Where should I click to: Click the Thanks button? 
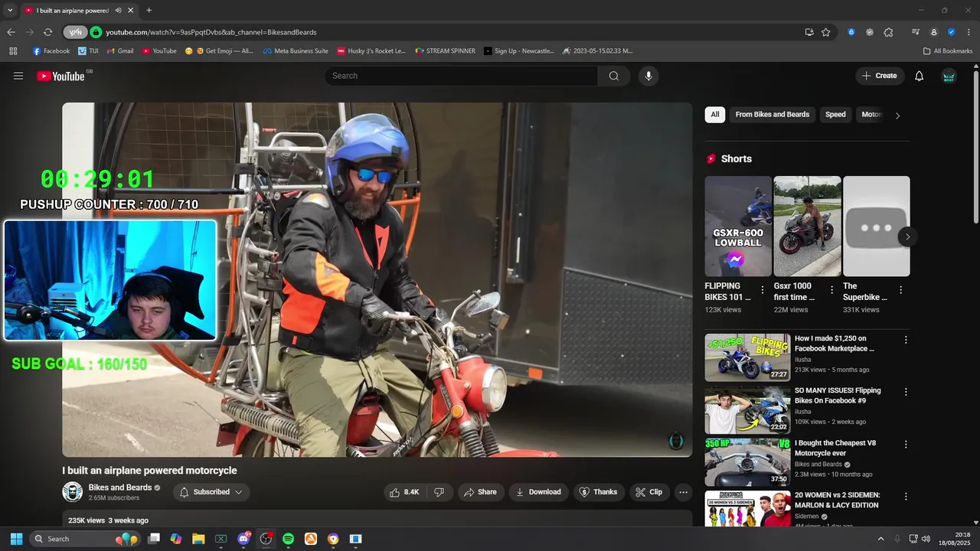coord(598,492)
